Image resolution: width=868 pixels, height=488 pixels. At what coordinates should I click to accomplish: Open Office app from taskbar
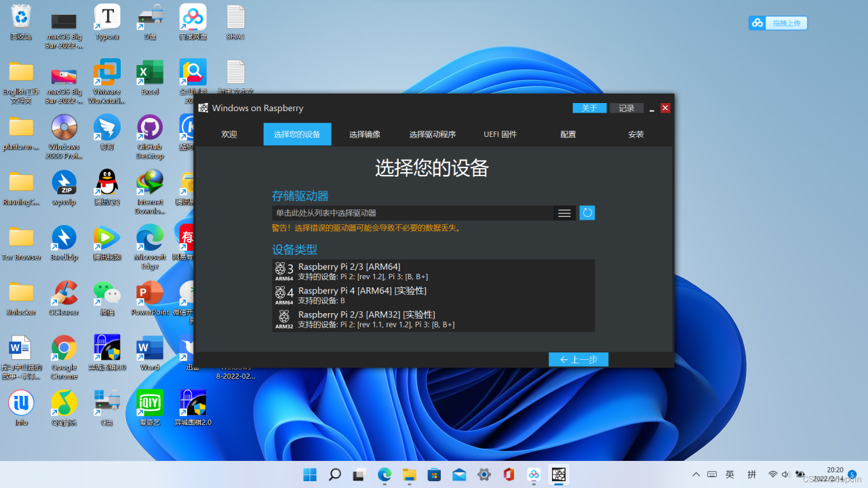(x=509, y=474)
